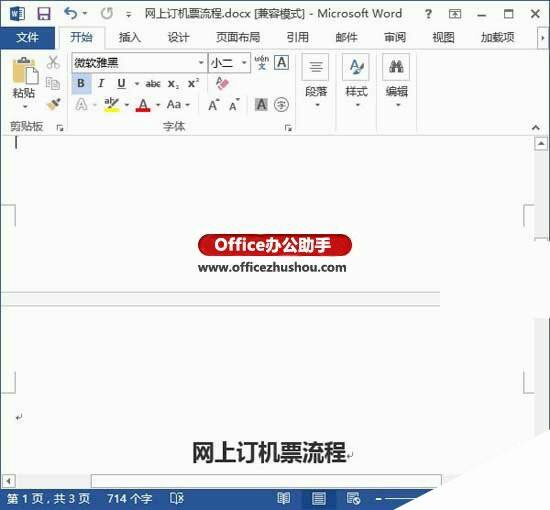Click the Redo repeat icon
550x510 pixels.
click(x=107, y=14)
